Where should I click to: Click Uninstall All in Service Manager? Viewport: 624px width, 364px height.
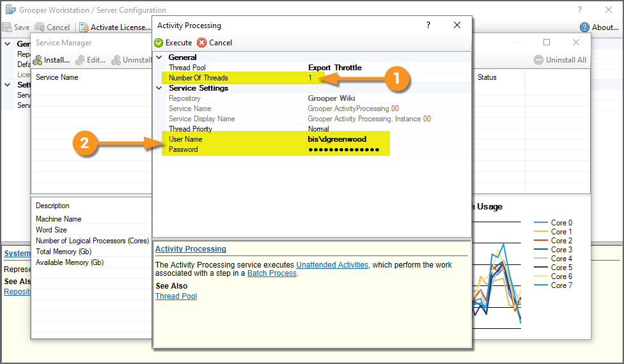pos(560,60)
